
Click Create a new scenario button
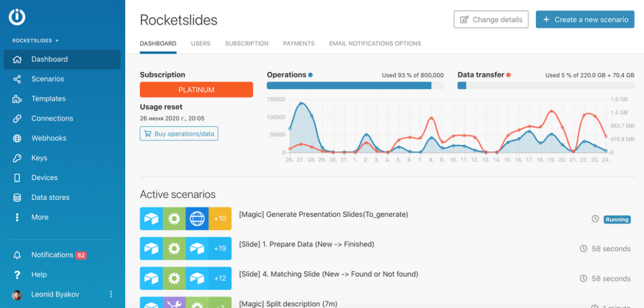pos(585,20)
